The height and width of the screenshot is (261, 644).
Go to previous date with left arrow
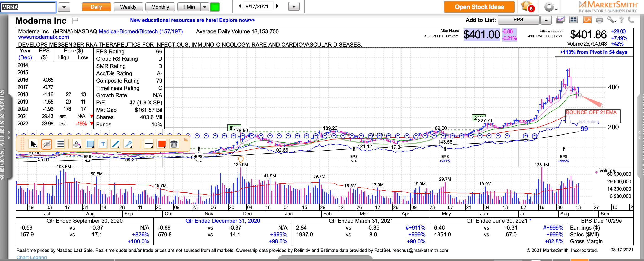coord(240,6)
